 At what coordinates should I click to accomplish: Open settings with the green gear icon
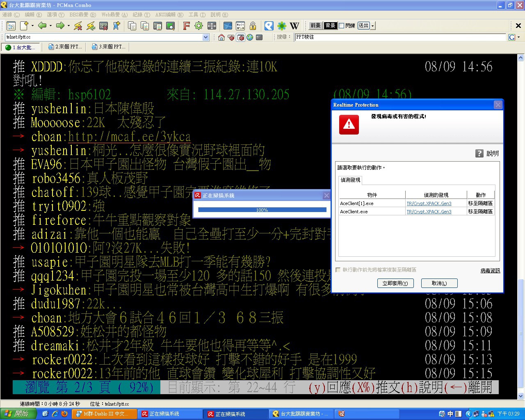pos(199,26)
